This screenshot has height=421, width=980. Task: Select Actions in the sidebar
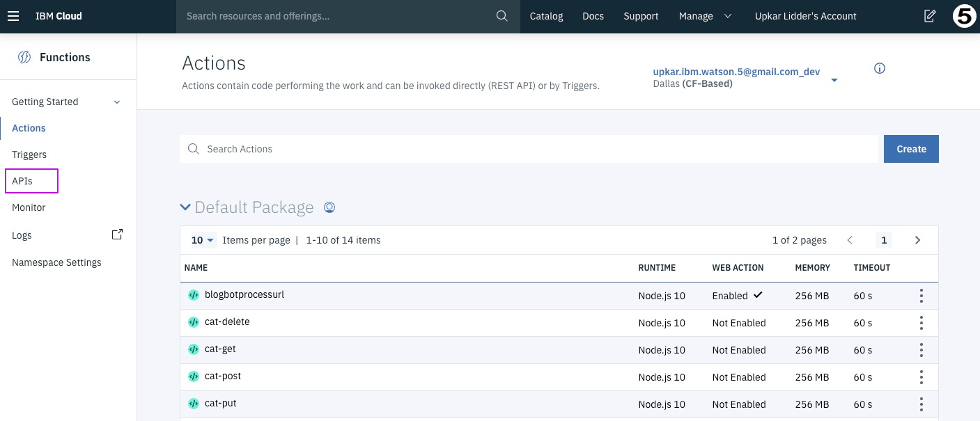[29, 128]
